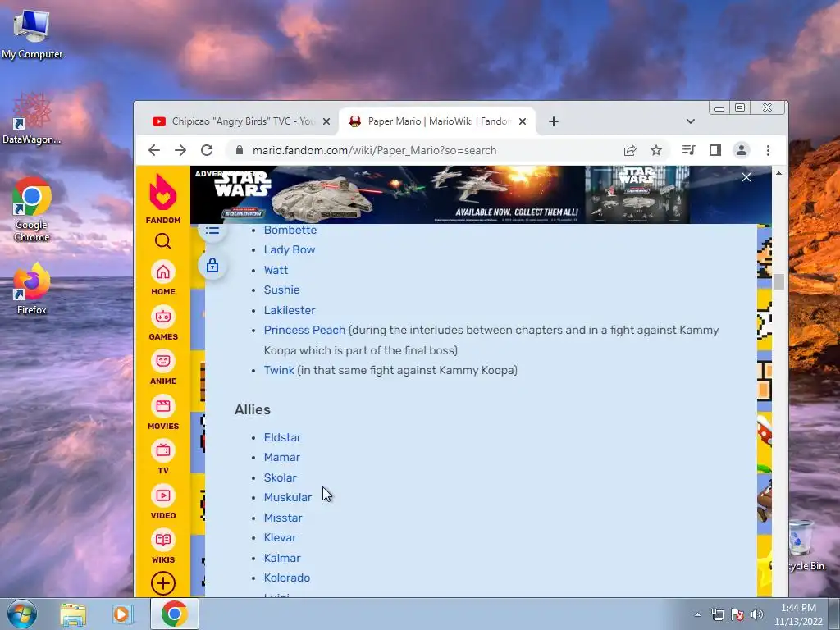Share this page icon in address bar
This screenshot has width=840, height=630.
tap(630, 151)
